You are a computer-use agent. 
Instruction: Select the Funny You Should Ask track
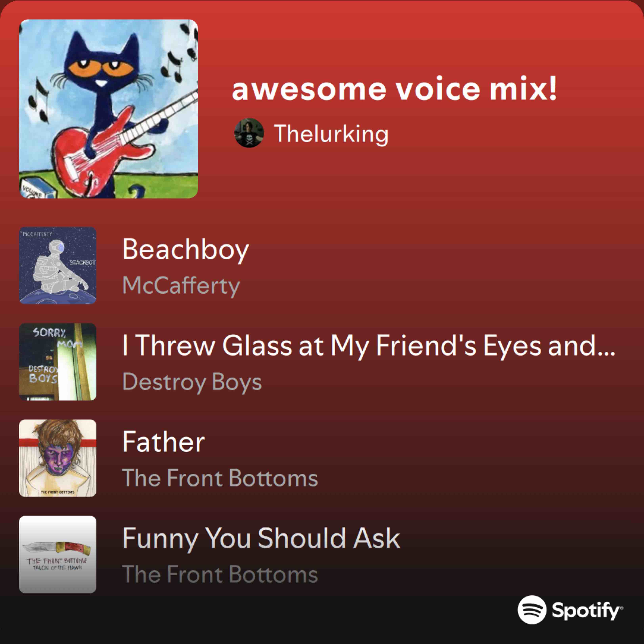pos(261,538)
